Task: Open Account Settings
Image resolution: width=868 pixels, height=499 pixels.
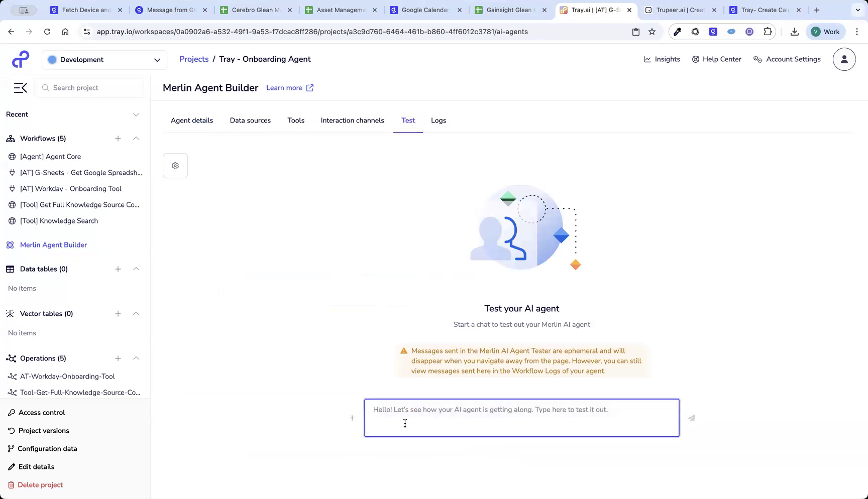Action: (x=787, y=59)
